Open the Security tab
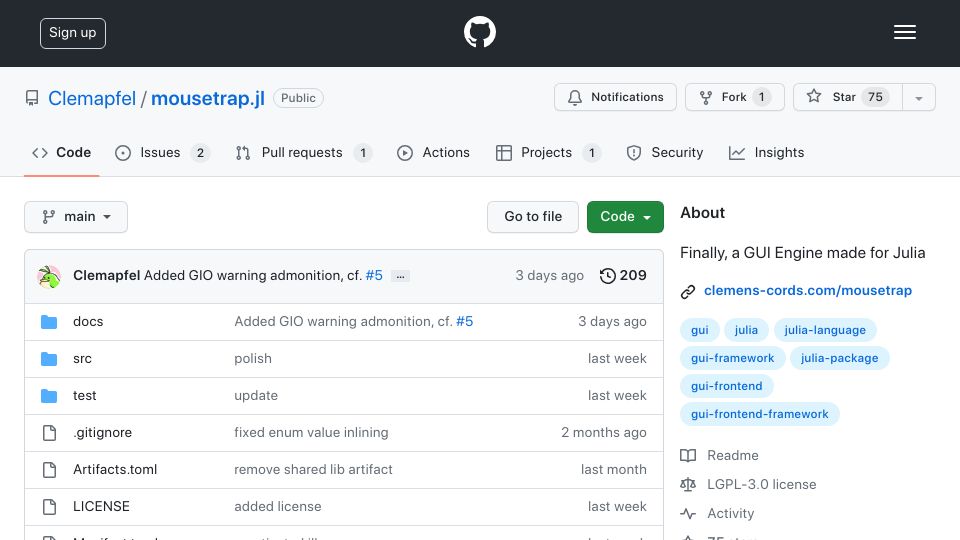This screenshot has height=540, width=960. coord(665,152)
